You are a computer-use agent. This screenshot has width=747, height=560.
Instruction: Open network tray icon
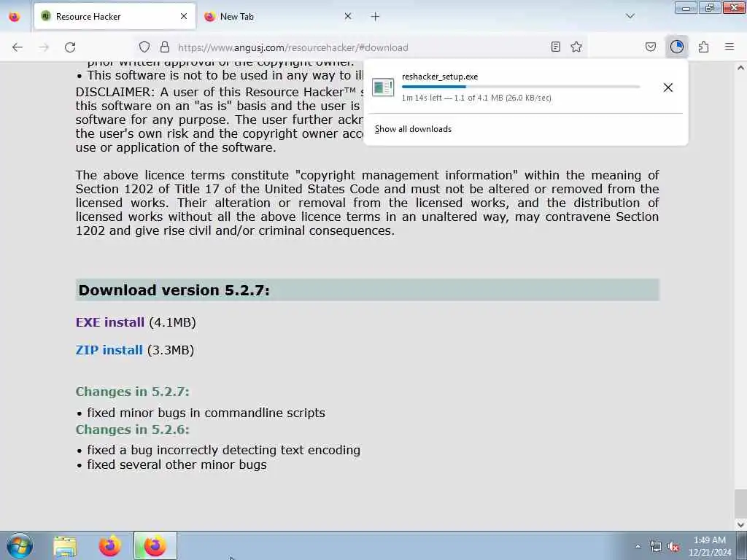(x=656, y=547)
